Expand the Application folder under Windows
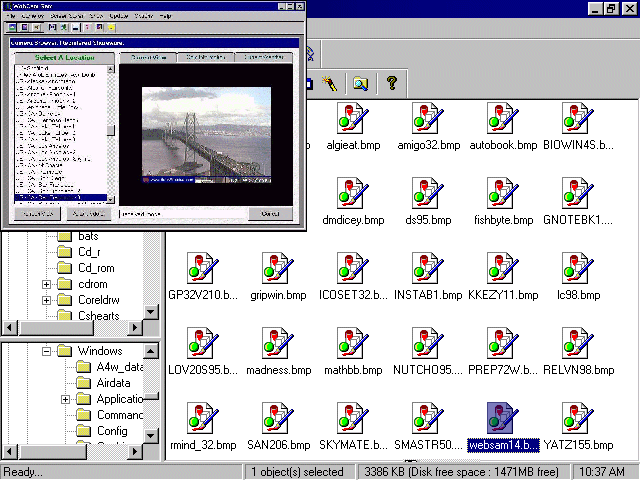Viewport: 640px width, 480px height. pos(66,399)
